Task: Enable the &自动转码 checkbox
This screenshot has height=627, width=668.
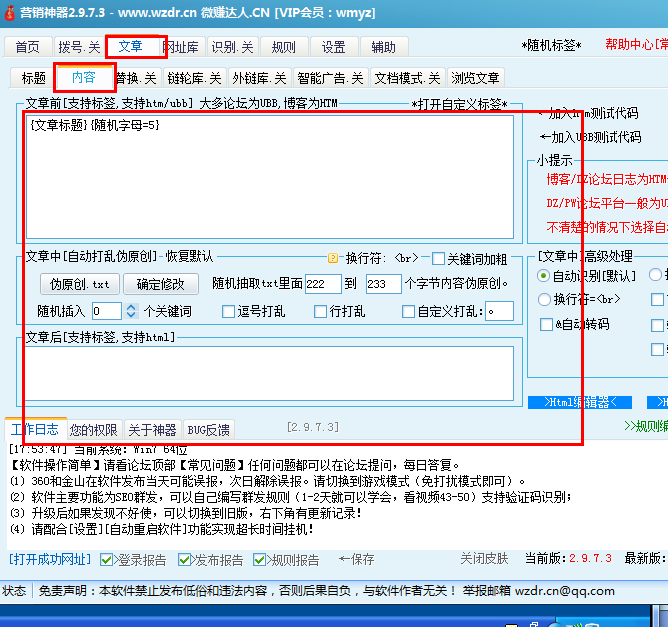Action: click(547, 325)
